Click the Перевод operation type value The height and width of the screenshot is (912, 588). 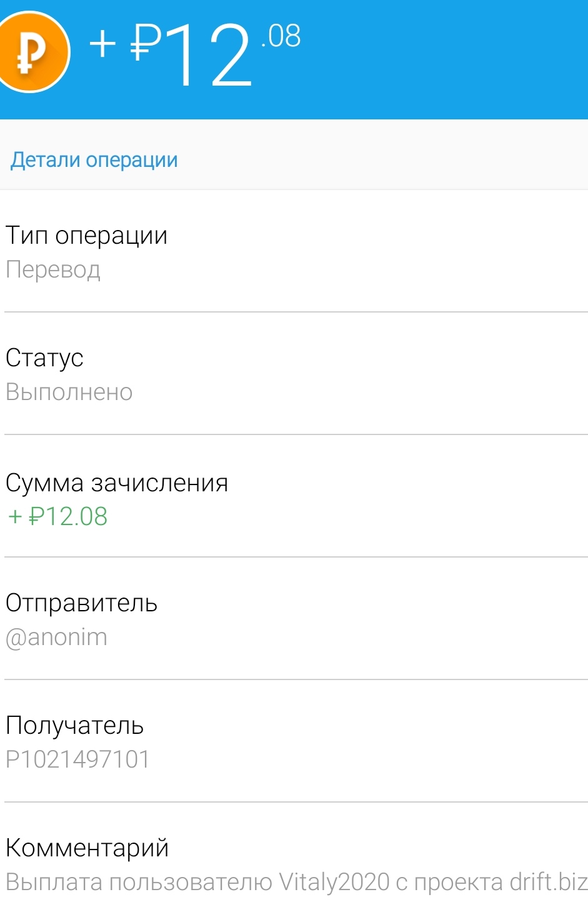pos(53,269)
